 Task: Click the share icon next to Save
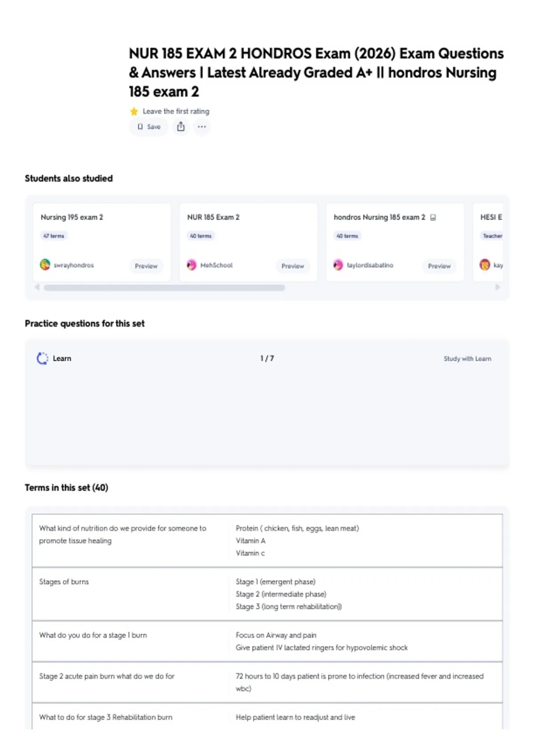[181, 127]
